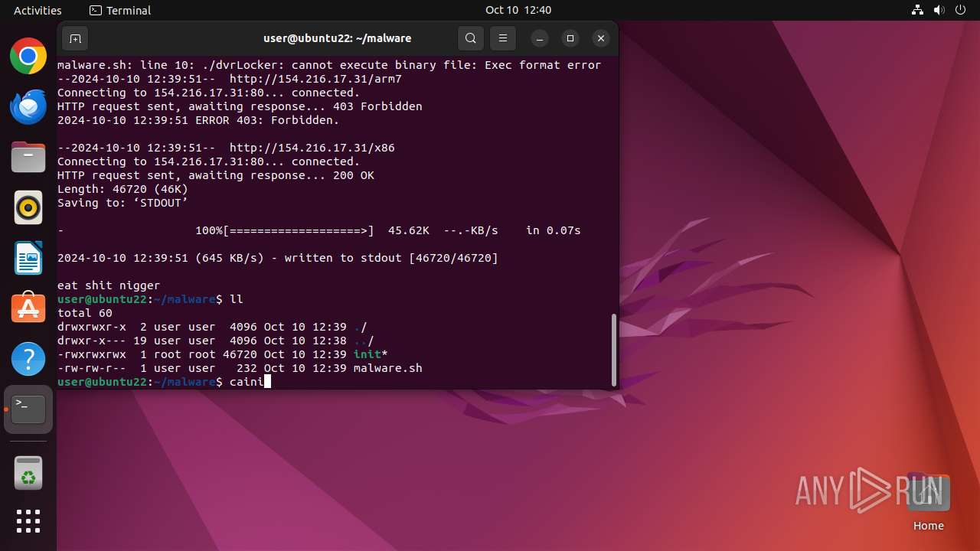Click the 'Length: 46720 (46K)' line

click(122, 189)
